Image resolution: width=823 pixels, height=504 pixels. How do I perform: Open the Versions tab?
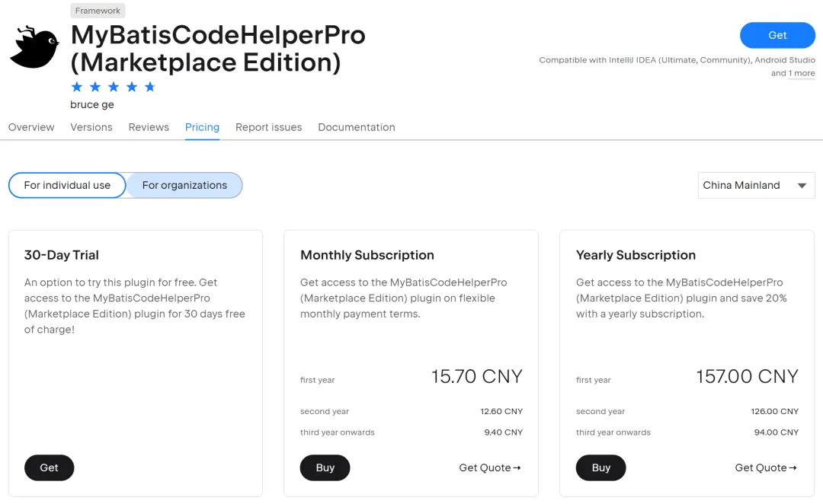click(x=91, y=127)
